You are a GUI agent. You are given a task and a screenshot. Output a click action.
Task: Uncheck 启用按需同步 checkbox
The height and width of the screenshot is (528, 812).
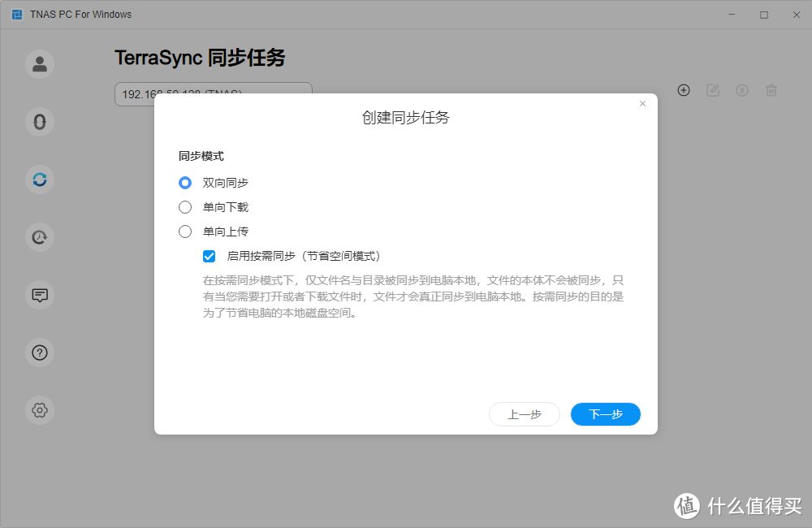(209, 256)
